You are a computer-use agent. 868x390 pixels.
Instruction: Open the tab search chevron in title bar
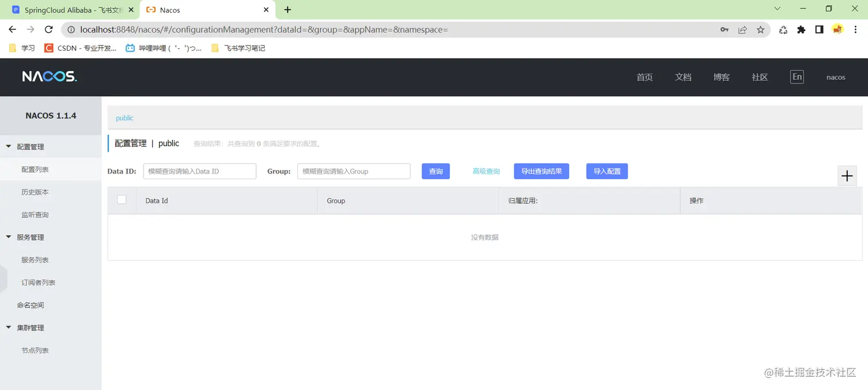(777, 9)
